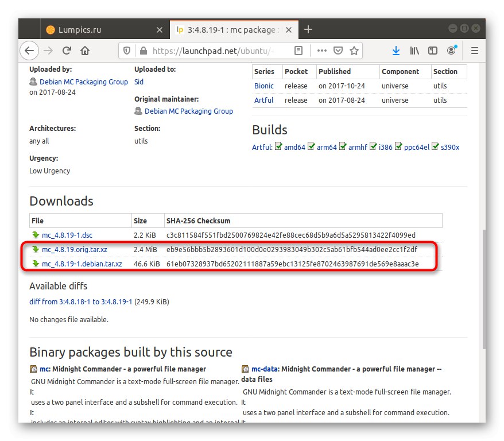Open the Firefox hamburger menu
Screen dimensions: 504x441
click(x=475, y=51)
